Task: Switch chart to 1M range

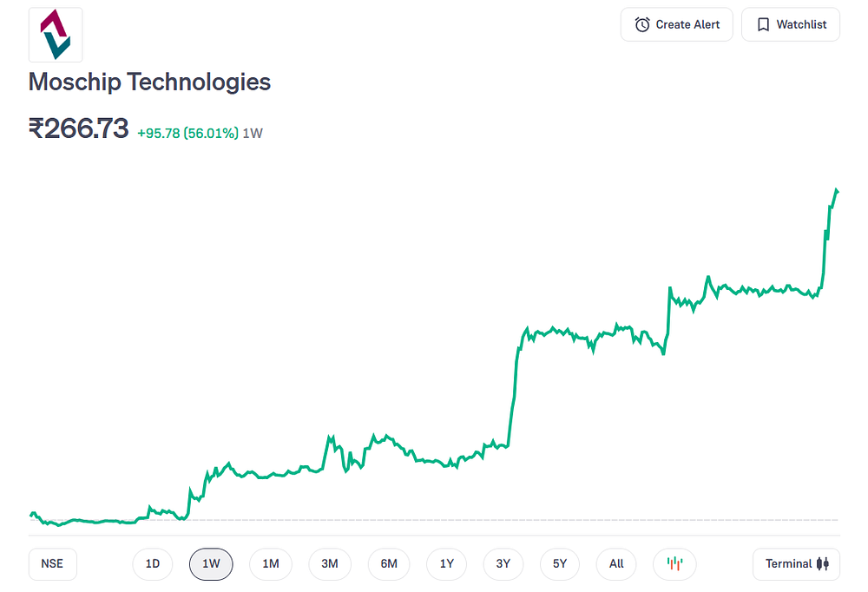Action: point(271,563)
